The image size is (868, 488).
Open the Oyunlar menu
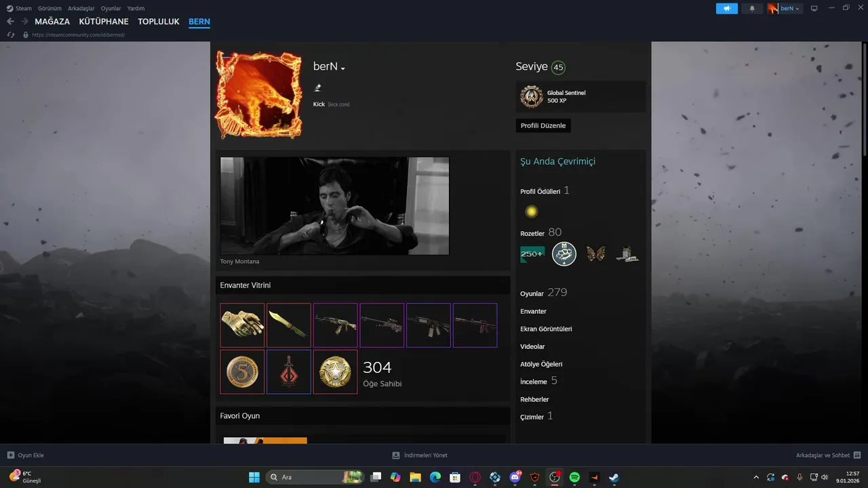[x=111, y=8]
